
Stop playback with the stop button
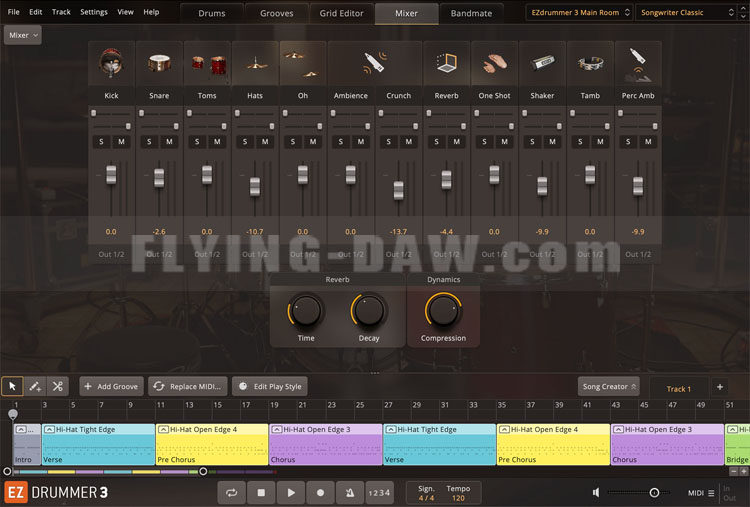261,493
